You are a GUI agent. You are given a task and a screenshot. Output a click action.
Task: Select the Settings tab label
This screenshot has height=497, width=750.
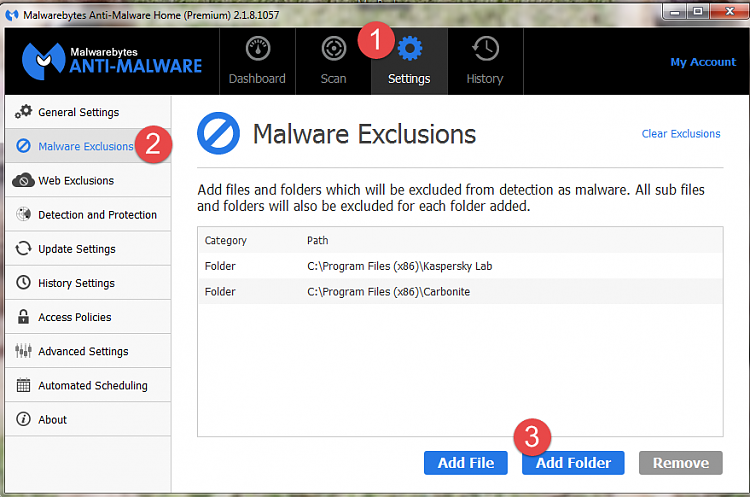[x=409, y=79]
